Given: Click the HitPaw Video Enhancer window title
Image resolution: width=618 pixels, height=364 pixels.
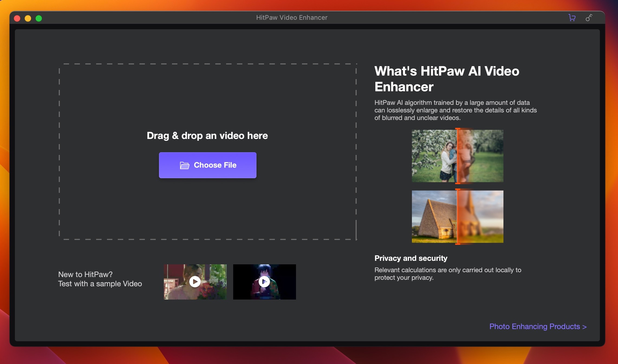Looking at the screenshot, I should pos(292,18).
